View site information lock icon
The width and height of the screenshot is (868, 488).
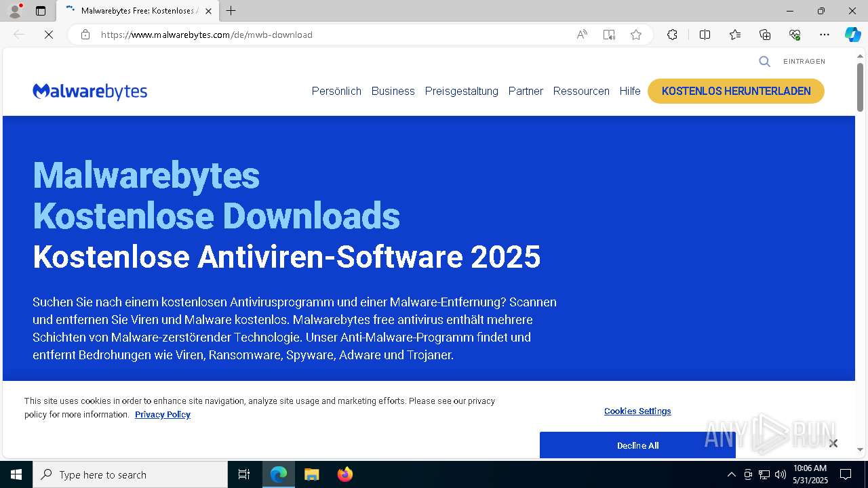[x=85, y=35]
